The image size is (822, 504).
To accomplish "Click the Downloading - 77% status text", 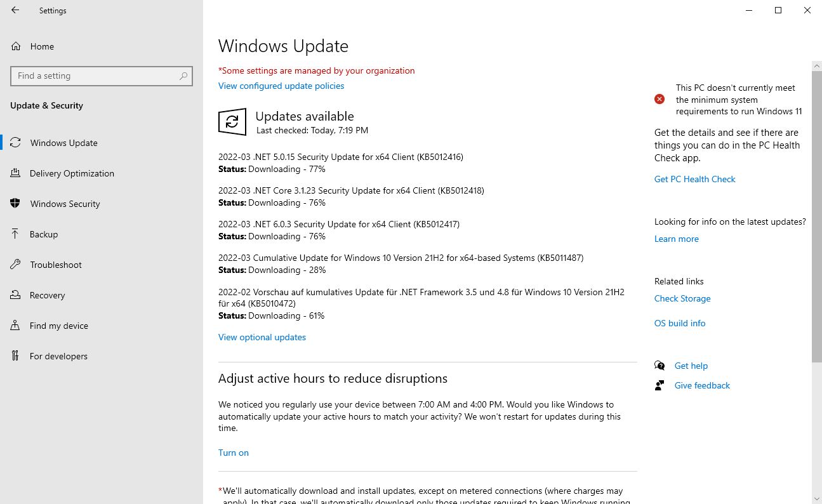I will point(287,169).
